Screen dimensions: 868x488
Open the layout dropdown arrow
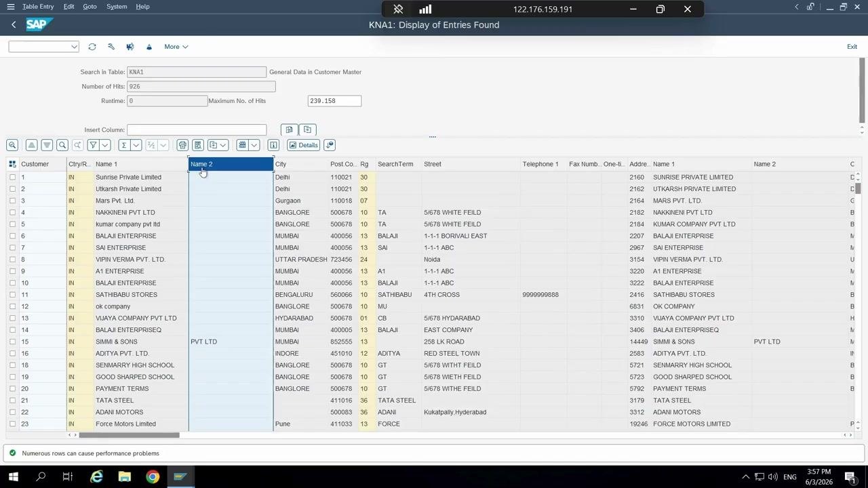254,145
